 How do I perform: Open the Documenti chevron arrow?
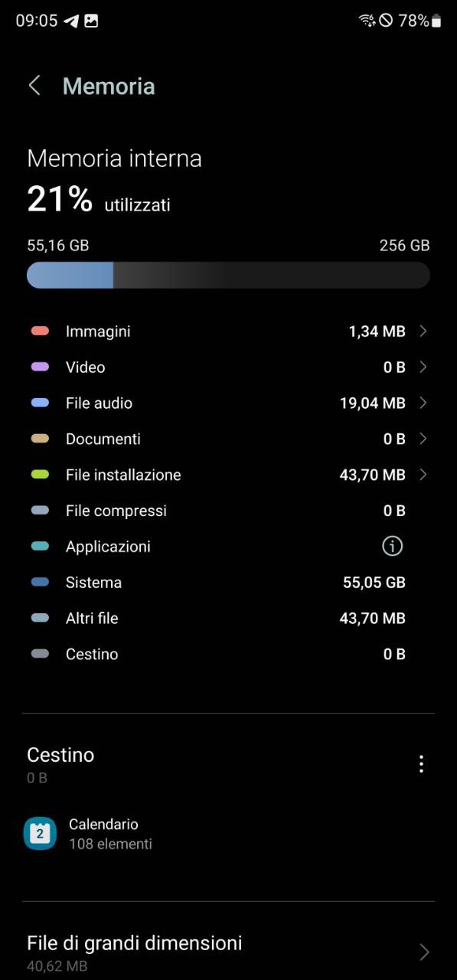(423, 439)
